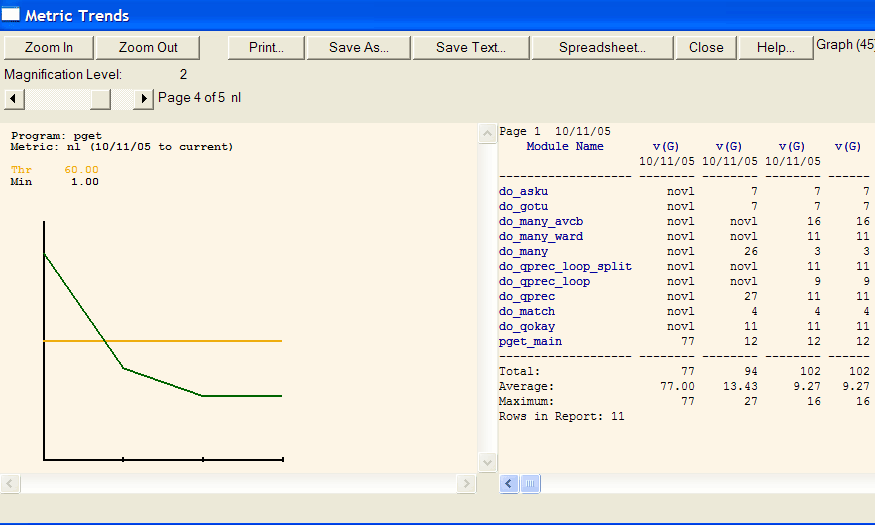Click the Metric: nl date range label
This screenshot has height=525, width=875.
coord(122,147)
